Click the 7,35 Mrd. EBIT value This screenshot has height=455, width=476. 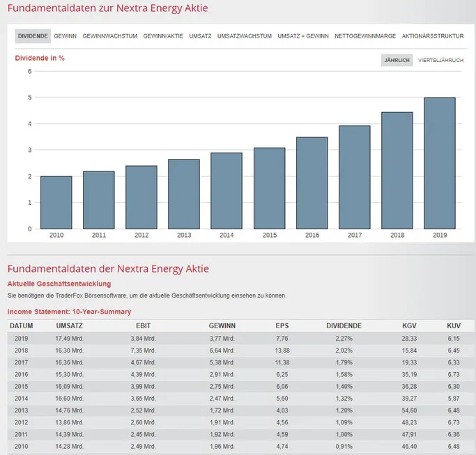(x=144, y=350)
